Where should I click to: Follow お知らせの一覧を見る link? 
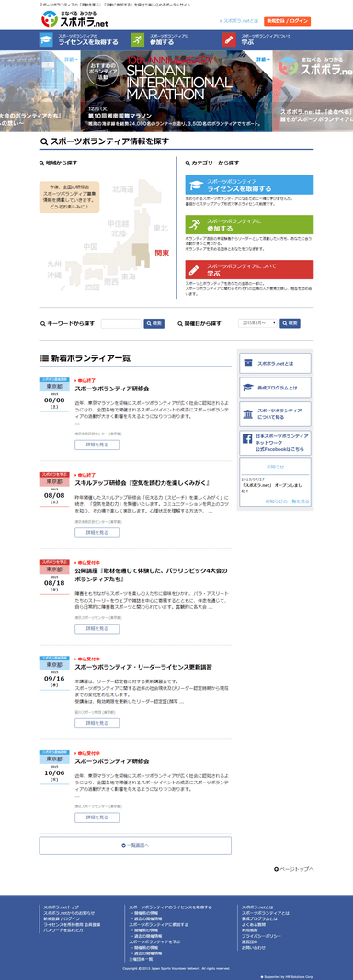(x=287, y=501)
